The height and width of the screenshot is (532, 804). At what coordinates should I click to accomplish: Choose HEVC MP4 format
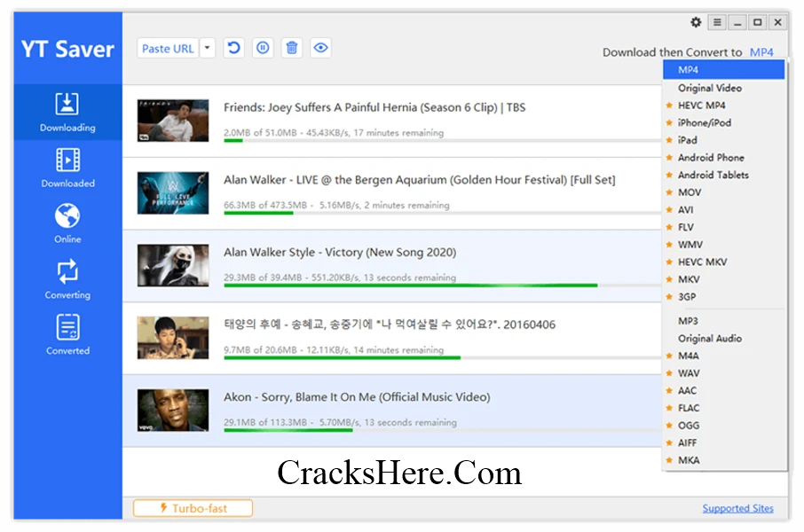coord(723,105)
